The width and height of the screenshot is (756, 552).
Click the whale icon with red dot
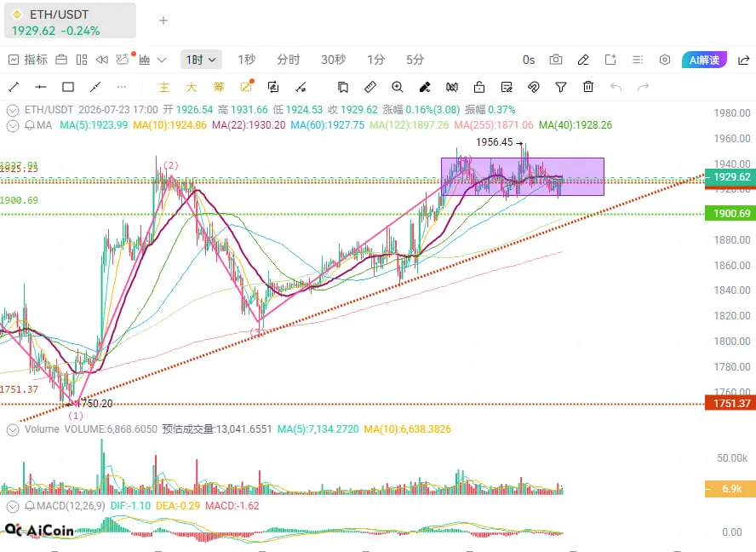pos(123,59)
